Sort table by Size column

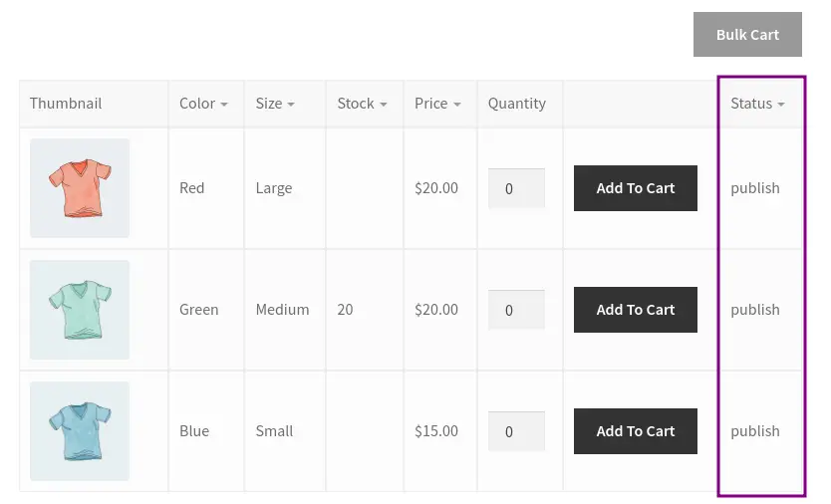pos(274,104)
